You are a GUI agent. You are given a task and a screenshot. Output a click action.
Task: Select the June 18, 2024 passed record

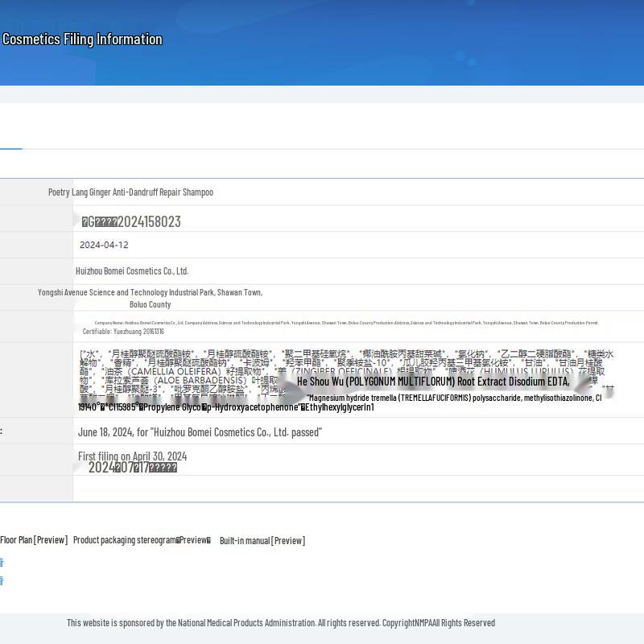(200, 432)
